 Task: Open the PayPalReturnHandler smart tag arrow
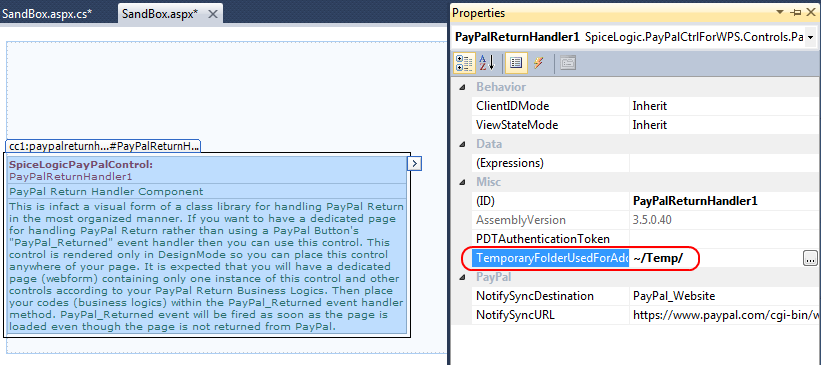point(414,164)
